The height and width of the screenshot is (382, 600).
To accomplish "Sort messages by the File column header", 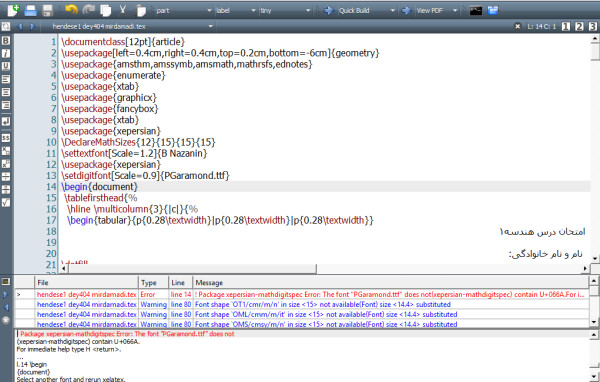I will pyautogui.click(x=86, y=283).
